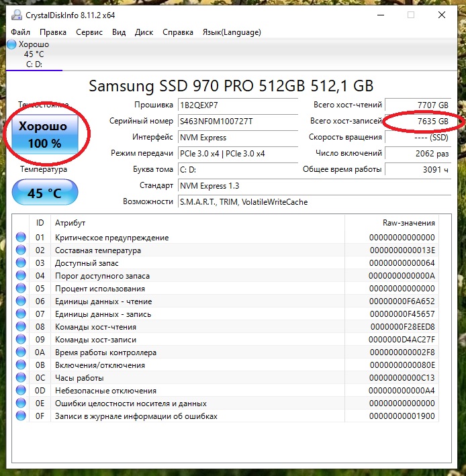Click the Raw-значения column header

click(409, 223)
